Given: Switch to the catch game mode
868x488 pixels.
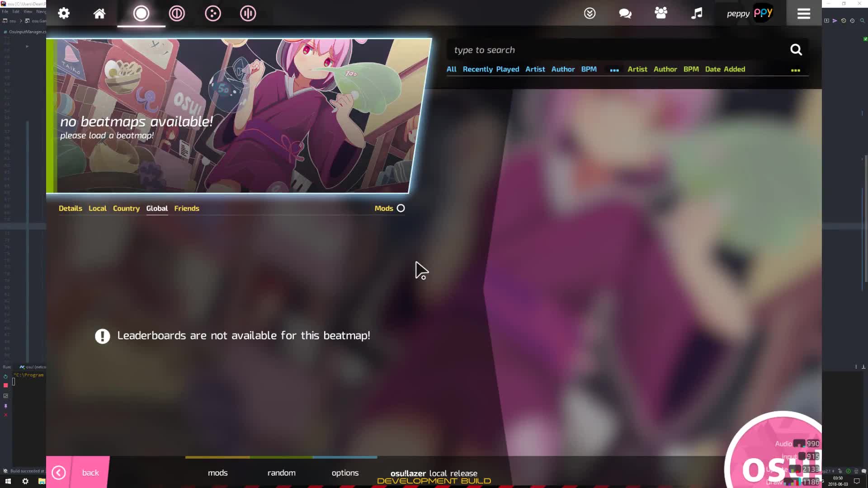Looking at the screenshot, I should (212, 13).
